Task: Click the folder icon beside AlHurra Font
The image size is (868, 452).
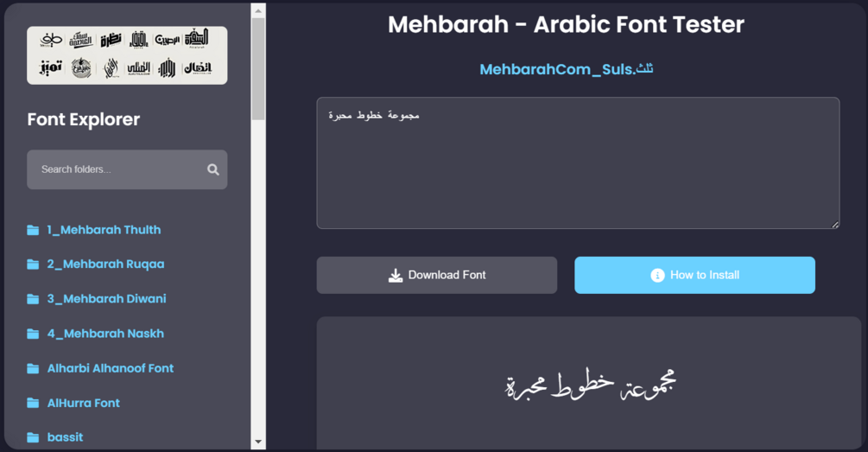Action: point(33,403)
